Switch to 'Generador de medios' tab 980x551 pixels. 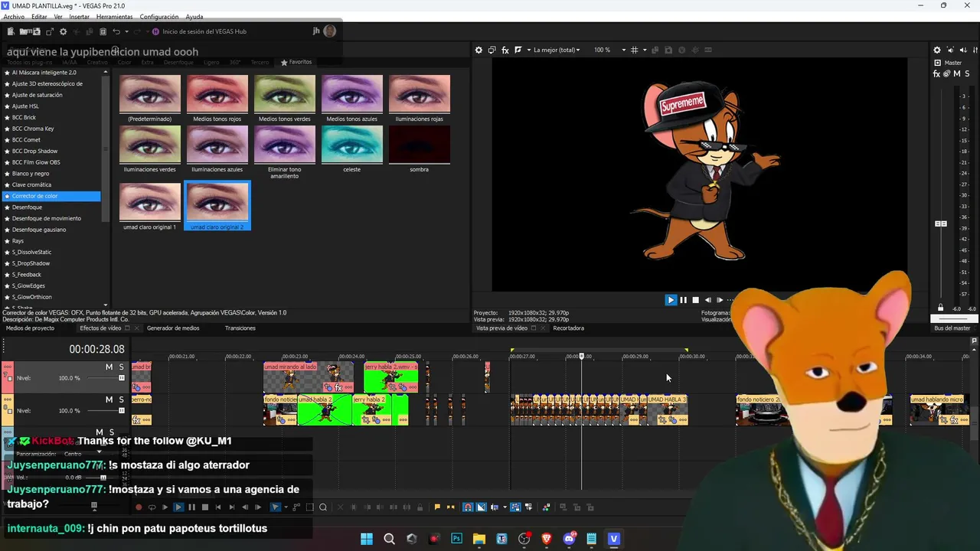(173, 328)
